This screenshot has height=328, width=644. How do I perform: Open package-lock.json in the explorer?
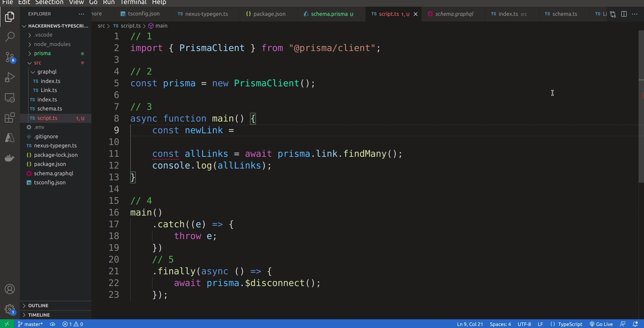point(56,155)
